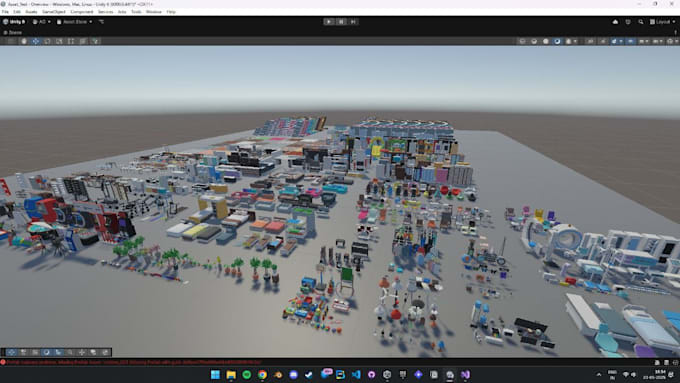Click the red error message in status bar
Screen dimensions: 680x383
134,362
